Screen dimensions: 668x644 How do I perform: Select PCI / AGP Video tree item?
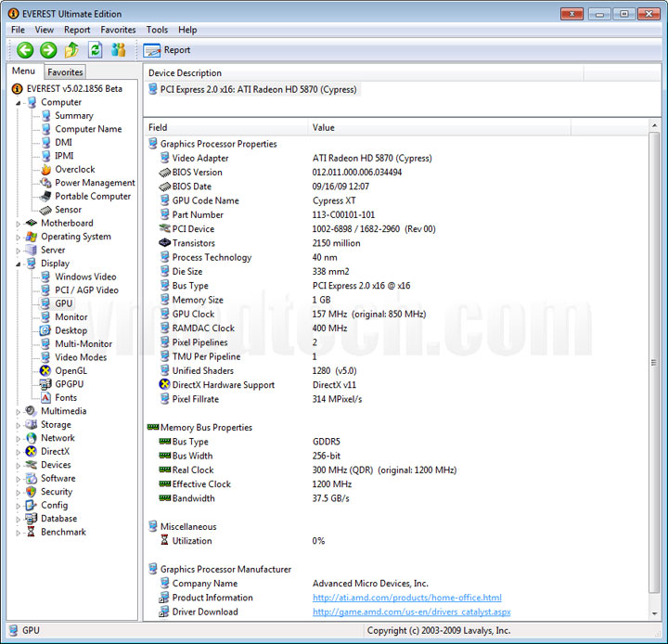(x=87, y=290)
